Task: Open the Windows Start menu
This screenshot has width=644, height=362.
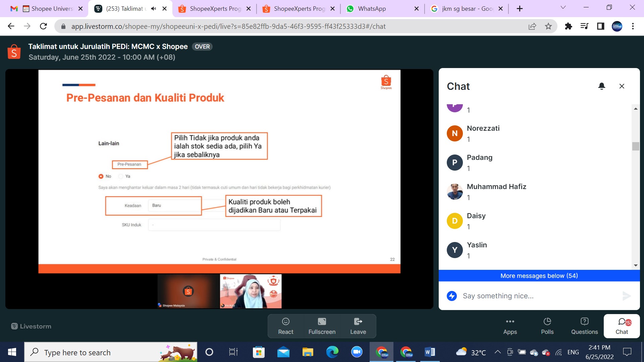Action: 12,352
